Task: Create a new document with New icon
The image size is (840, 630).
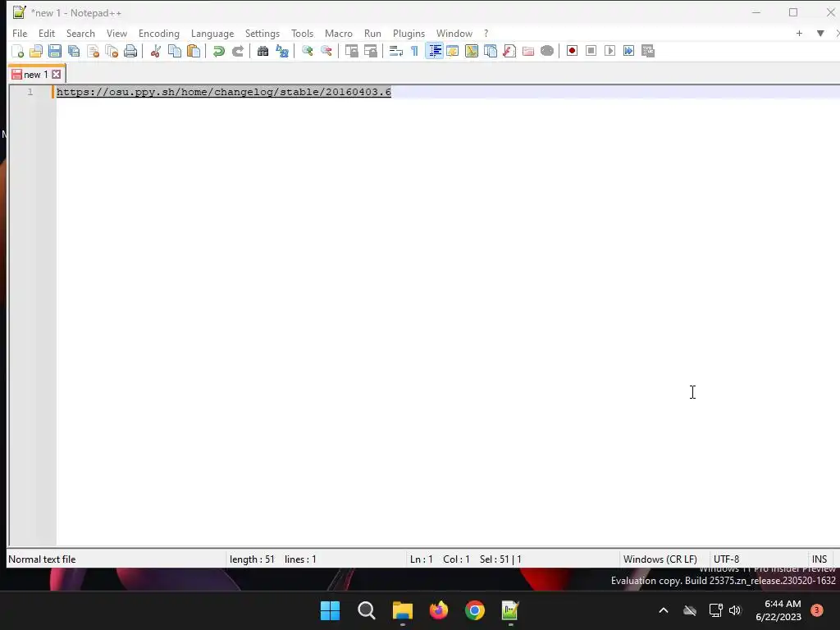Action: 18,51
